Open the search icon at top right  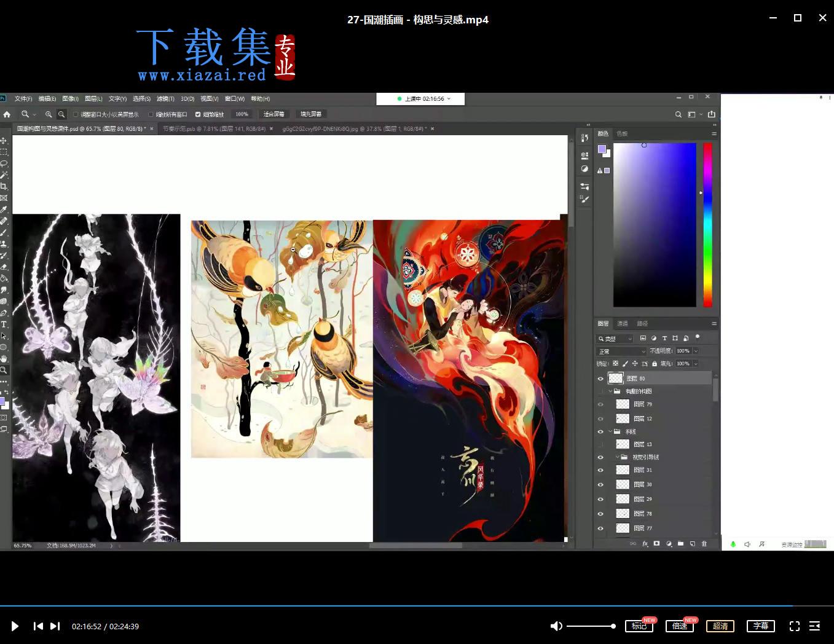(x=679, y=114)
